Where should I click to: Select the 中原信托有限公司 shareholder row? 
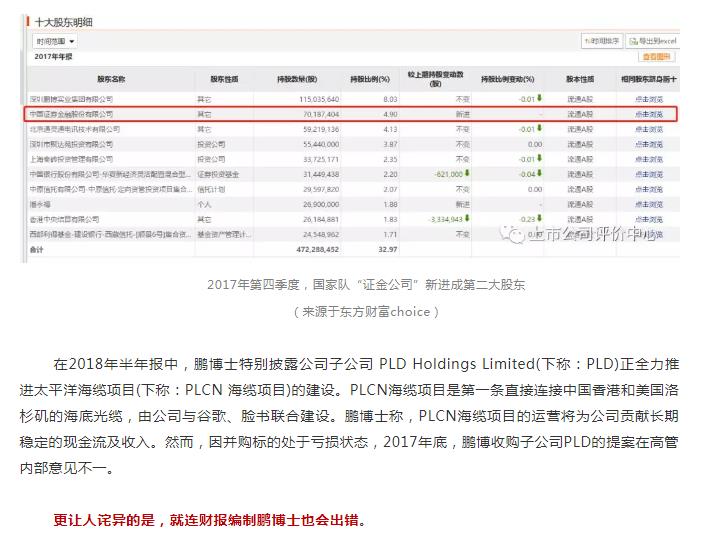pos(111,189)
